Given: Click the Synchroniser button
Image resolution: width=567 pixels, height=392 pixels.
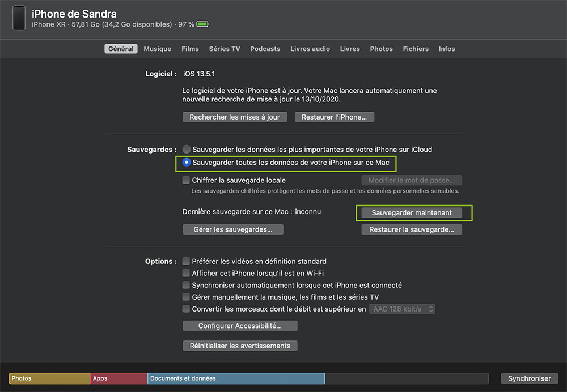Looking at the screenshot, I should [x=530, y=378].
